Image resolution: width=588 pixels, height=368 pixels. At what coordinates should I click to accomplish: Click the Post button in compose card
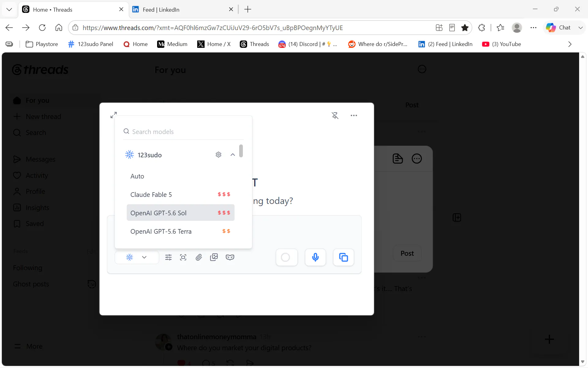coord(407,253)
